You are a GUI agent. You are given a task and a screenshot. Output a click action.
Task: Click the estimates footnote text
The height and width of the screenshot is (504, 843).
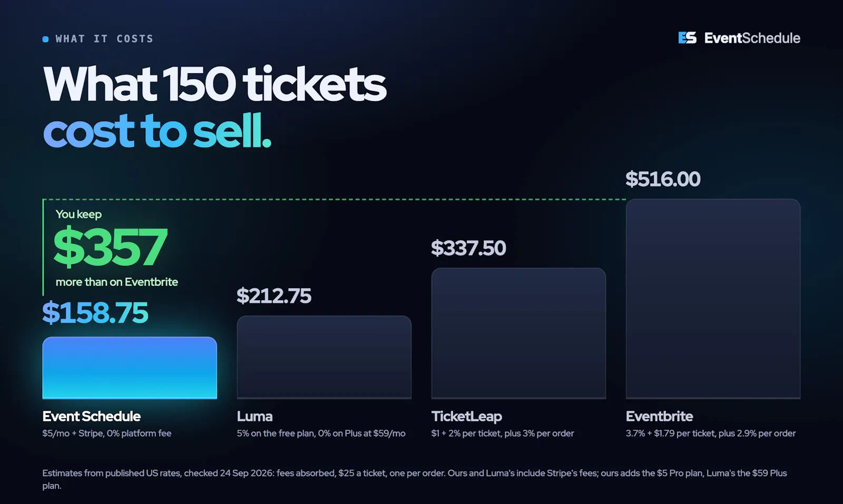point(415,479)
